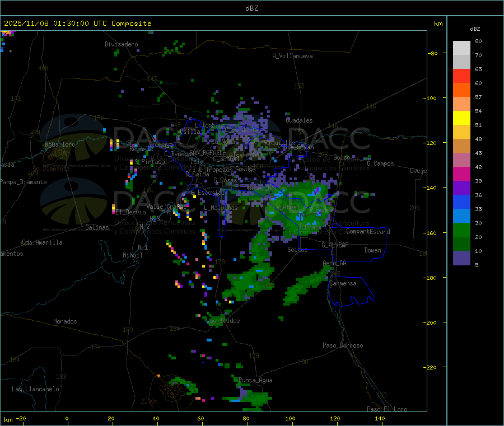This screenshot has height=426, width=504.
Task: Click the V_Atuel place label
Action: [x=288, y=207]
